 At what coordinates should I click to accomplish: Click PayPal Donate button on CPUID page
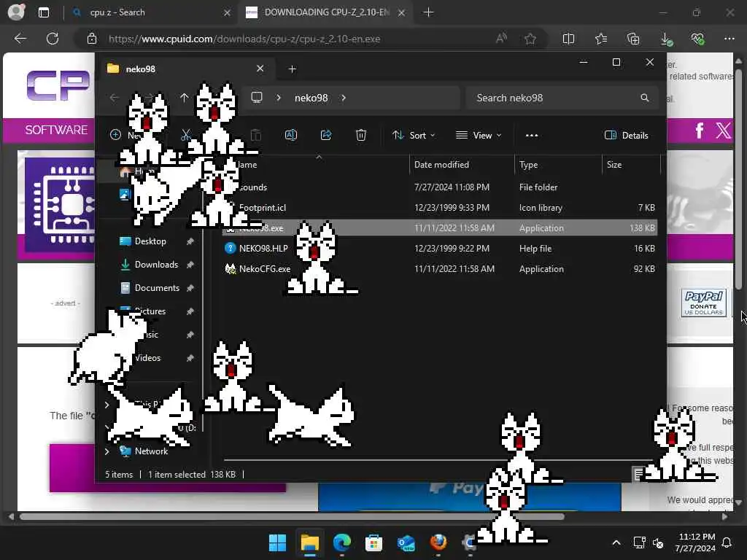click(x=704, y=303)
